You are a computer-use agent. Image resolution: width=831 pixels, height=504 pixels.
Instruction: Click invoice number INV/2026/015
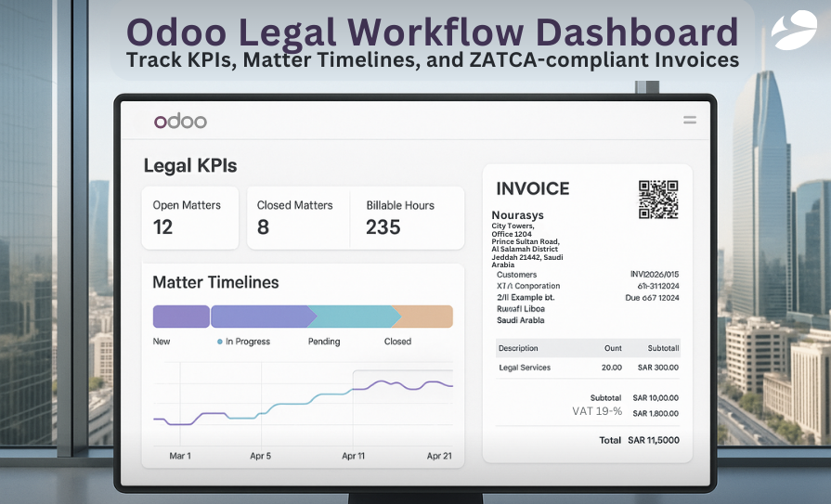click(x=655, y=275)
